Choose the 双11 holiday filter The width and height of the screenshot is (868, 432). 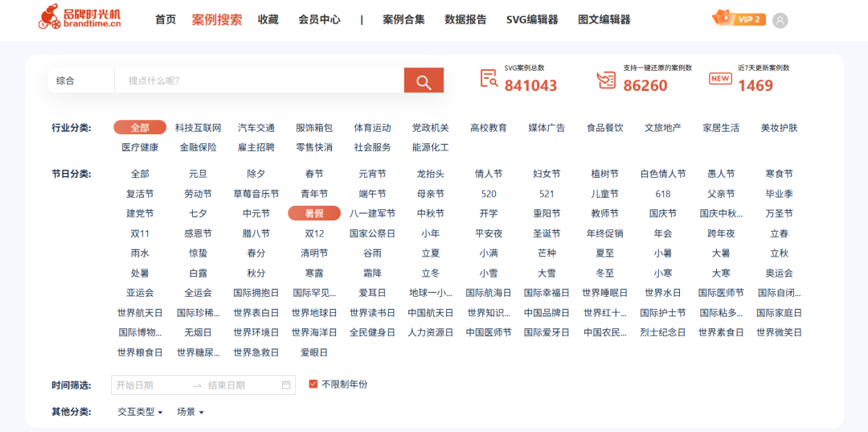[x=140, y=233]
